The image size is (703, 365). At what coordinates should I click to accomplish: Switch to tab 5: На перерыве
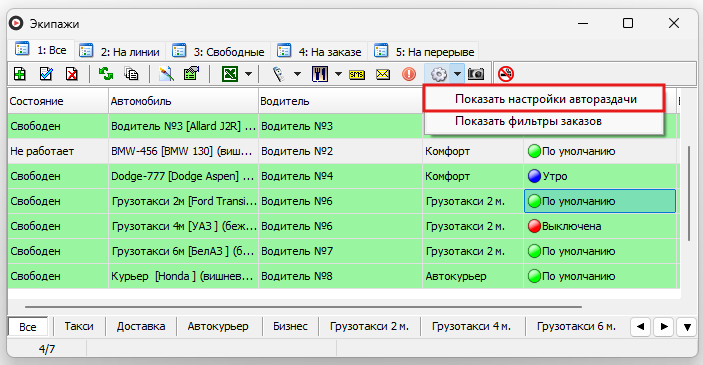click(424, 51)
